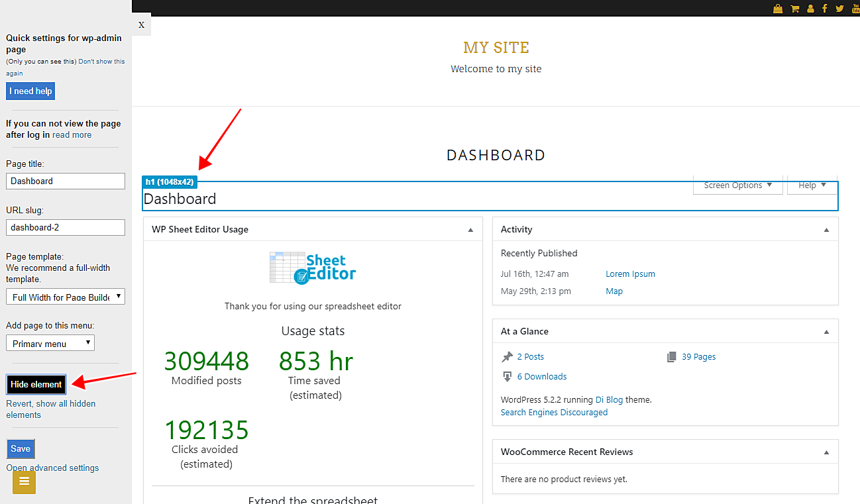
Task: Click the I need help button
Action: 30,91
